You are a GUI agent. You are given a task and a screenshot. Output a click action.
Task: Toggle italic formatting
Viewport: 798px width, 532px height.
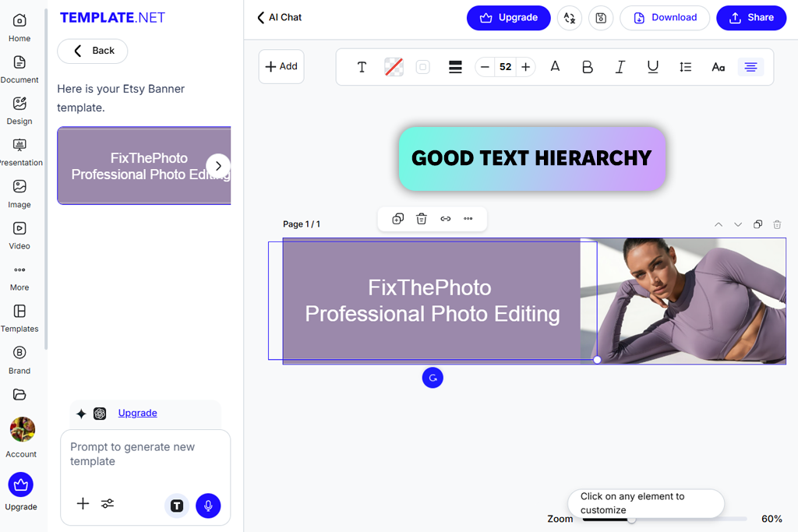(620, 67)
